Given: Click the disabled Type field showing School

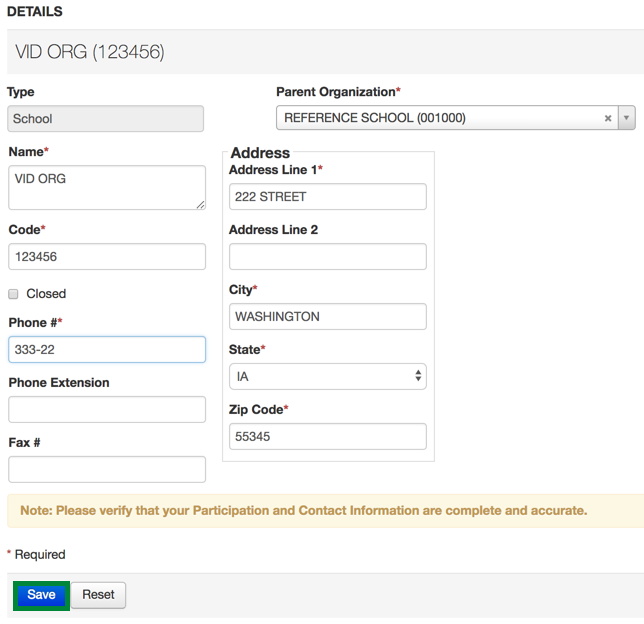Looking at the screenshot, I should pos(105,119).
